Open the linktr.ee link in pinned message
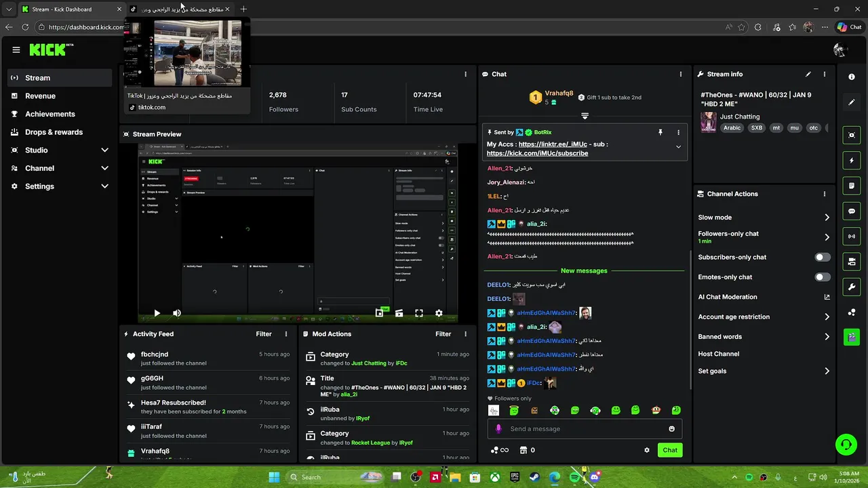Viewport: 868px width, 488px height. (553, 144)
